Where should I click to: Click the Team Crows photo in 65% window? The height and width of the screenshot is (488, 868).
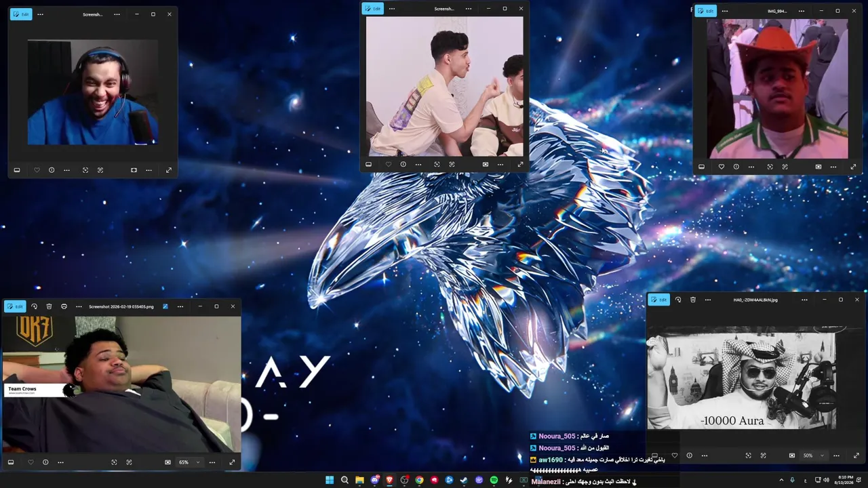click(x=121, y=384)
